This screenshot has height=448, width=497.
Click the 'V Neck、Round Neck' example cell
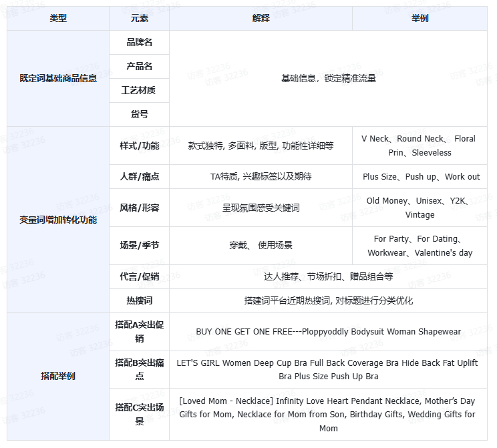click(420, 146)
